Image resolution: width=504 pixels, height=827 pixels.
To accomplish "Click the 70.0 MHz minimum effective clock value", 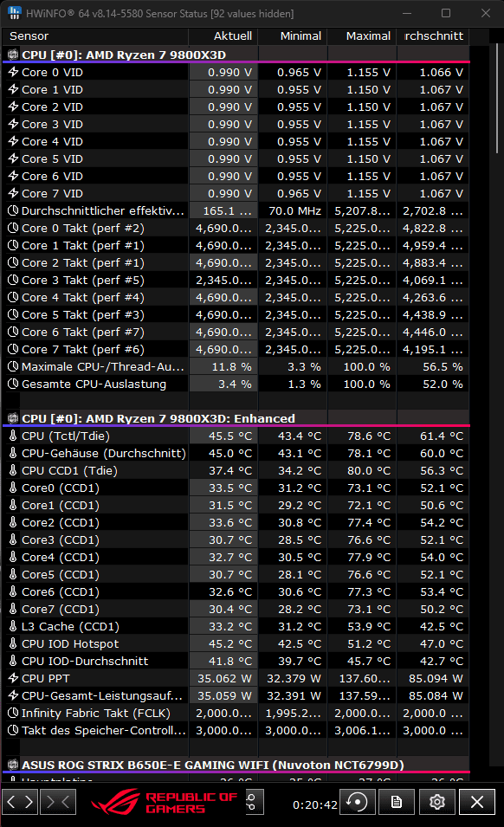I will pyautogui.click(x=294, y=211).
